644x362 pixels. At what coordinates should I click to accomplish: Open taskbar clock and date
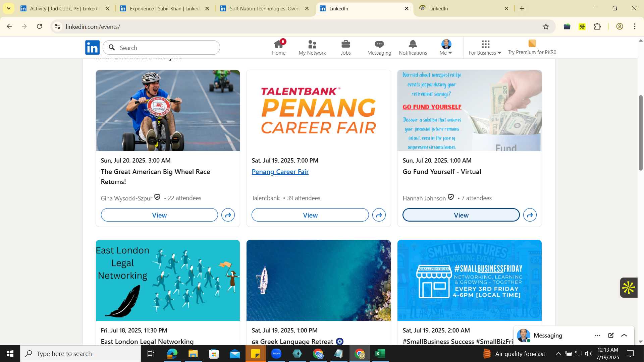607,354
